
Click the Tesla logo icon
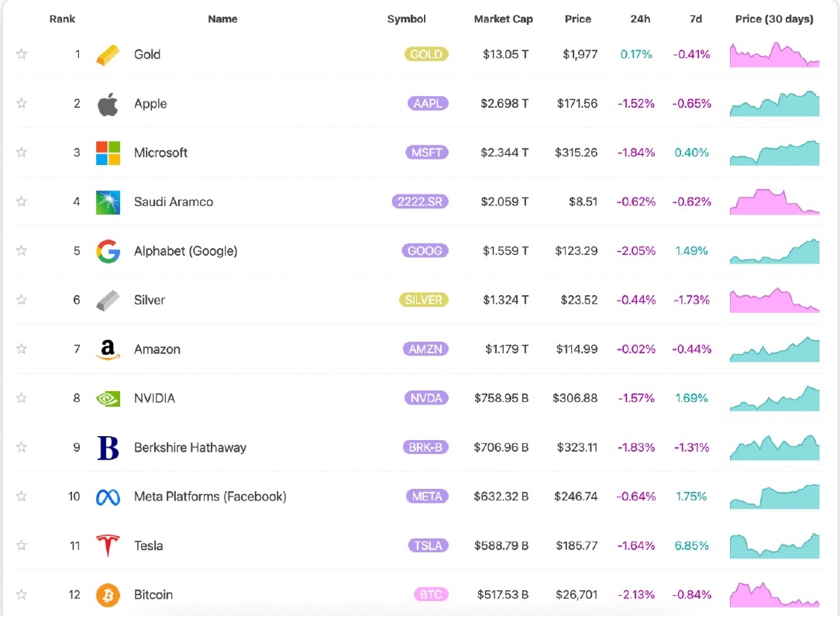pos(108,545)
